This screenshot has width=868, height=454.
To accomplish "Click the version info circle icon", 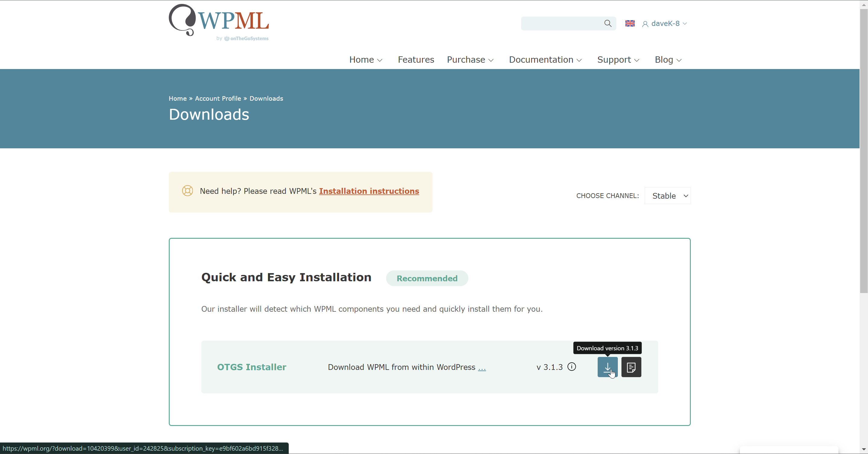I will (x=571, y=366).
